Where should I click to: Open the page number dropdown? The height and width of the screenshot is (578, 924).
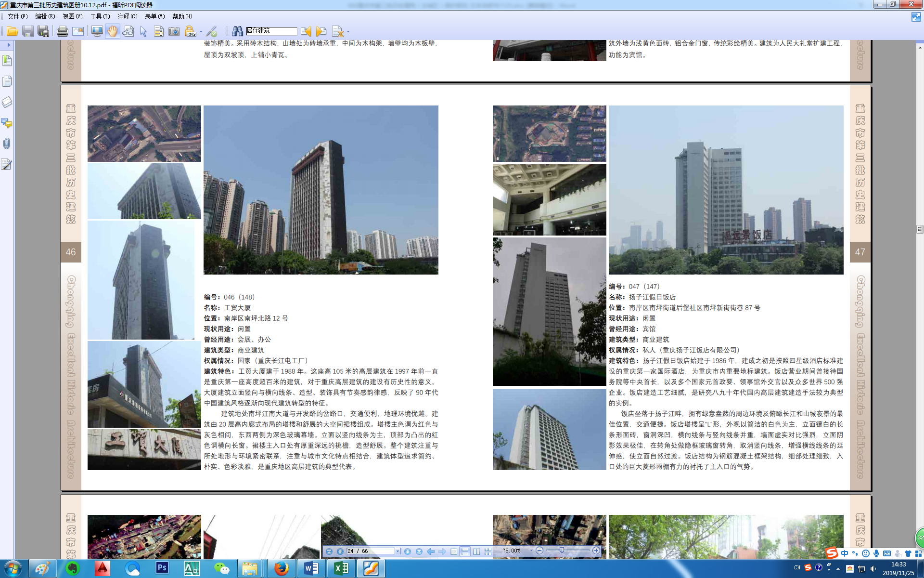point(398,551)
